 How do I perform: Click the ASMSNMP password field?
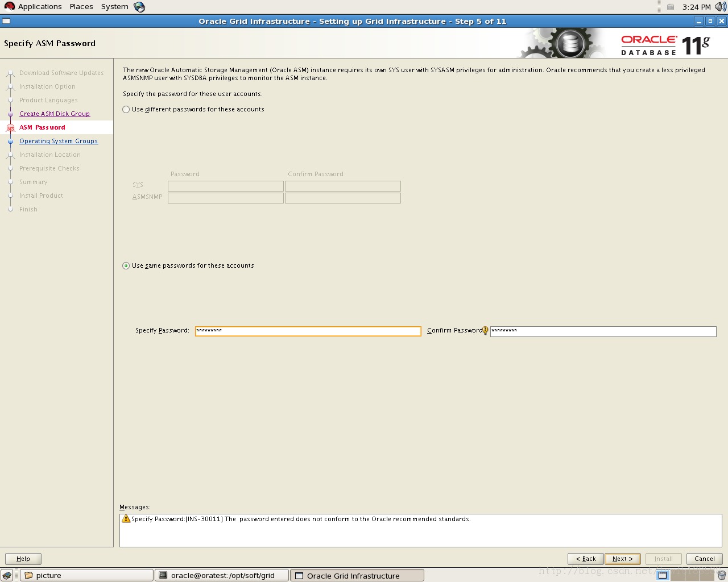(226, 198)
